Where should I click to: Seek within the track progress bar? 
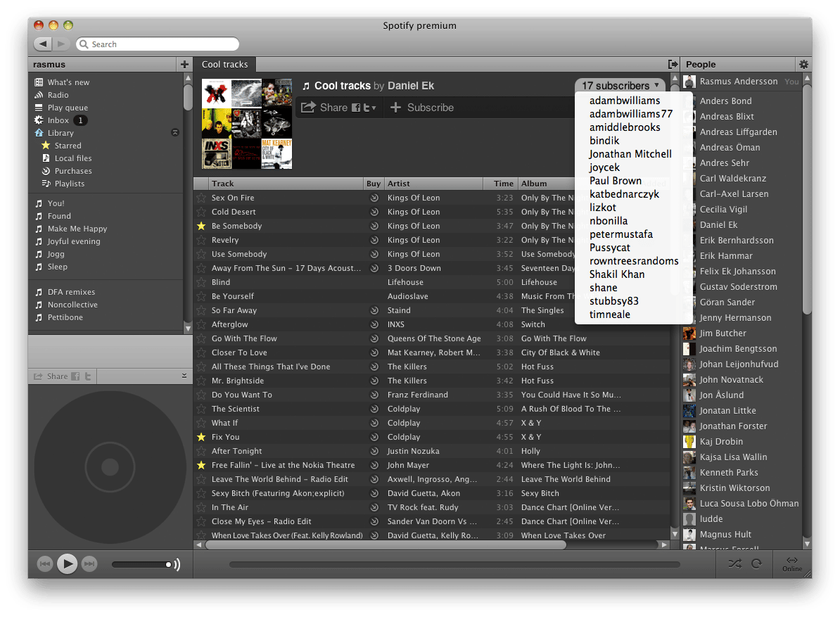click(454, 564)
